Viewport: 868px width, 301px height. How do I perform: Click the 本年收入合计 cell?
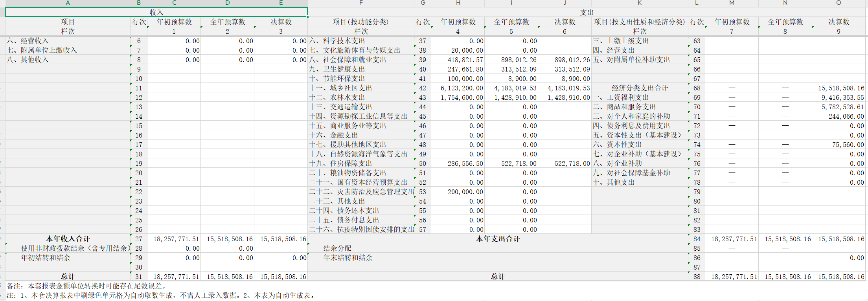(68, 239)
